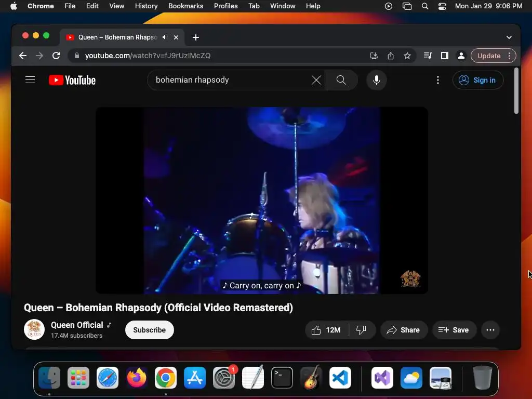Open the Tab menu
Screen dimensions: 532x399
254,6
